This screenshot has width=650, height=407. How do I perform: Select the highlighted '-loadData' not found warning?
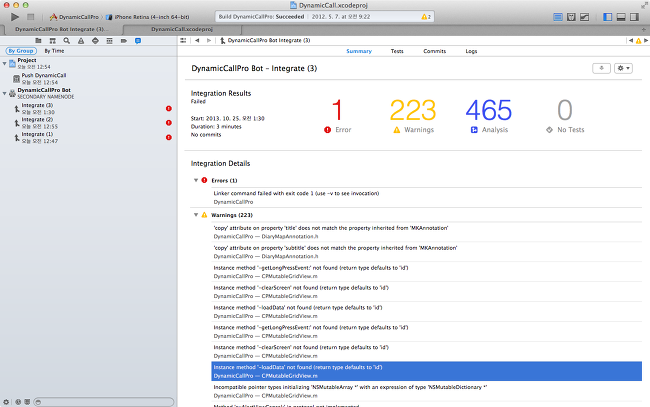[x=427, y=371]
